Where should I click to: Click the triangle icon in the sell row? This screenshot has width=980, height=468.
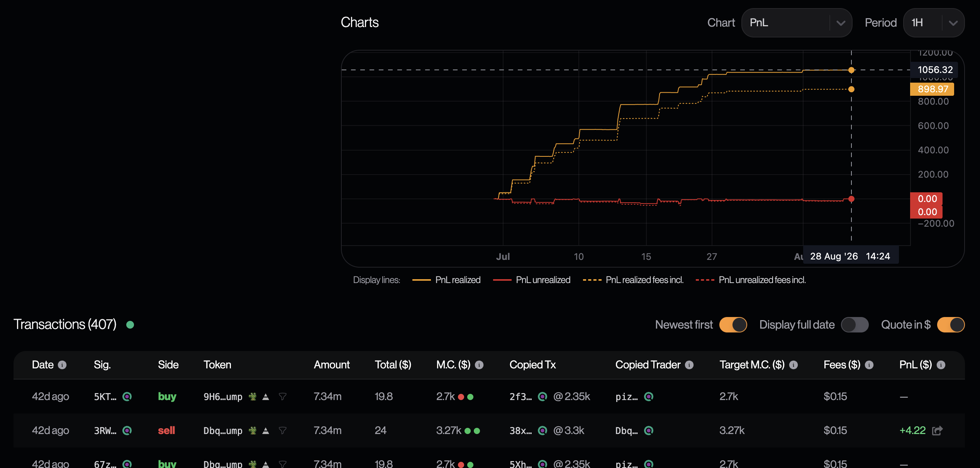pyautogui.click(x=266, y=431)
